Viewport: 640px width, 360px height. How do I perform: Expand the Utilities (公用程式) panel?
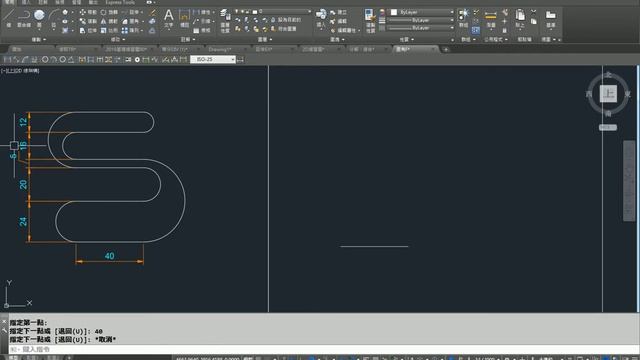(496, 40)
